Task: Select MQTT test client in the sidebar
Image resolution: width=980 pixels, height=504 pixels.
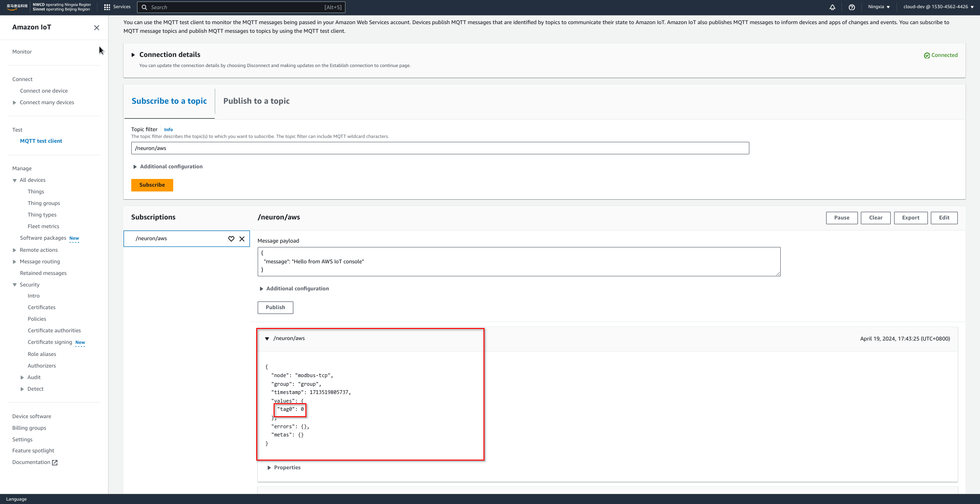Action: click(41, 141)
